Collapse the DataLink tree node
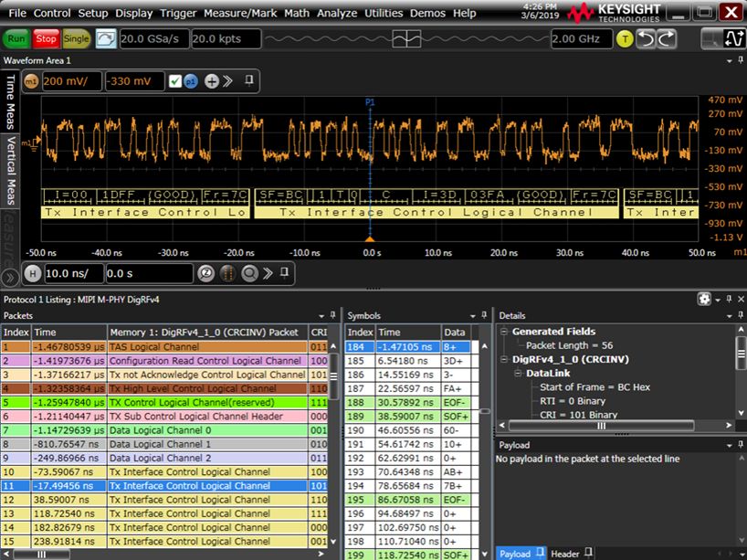Screen dimensions: 747x560 (x=517, y=373)
